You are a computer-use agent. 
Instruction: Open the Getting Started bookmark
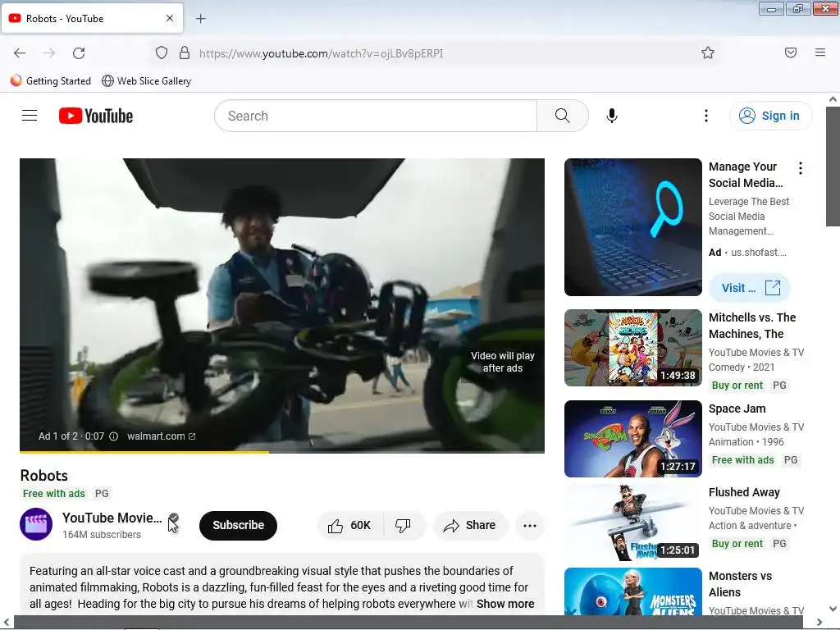pos(51,81)
